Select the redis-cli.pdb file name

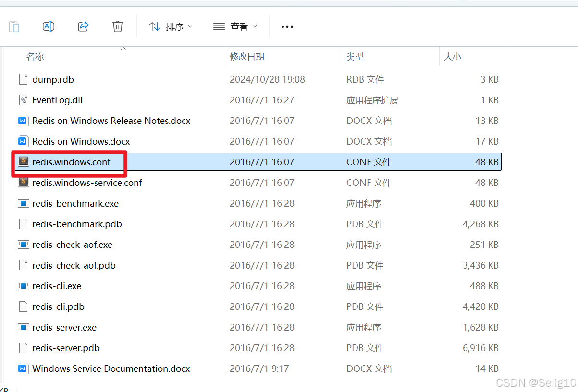click(x=58, y=306)
